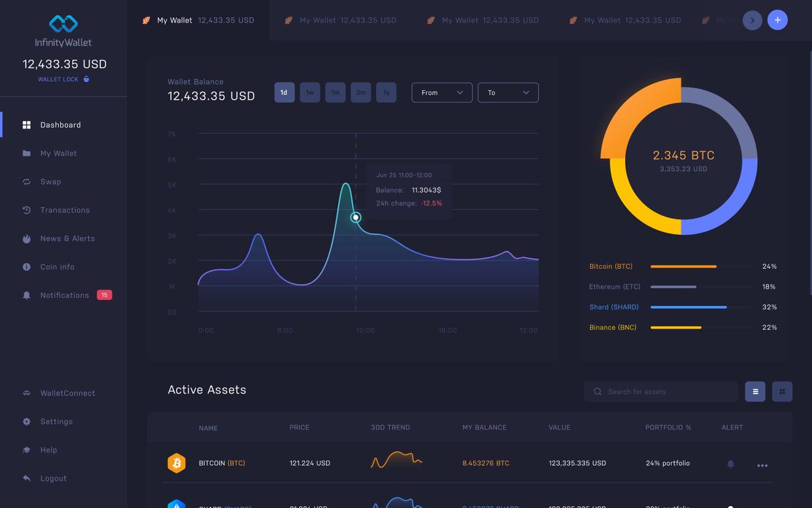The image size is (812, 508).
Task: Click the Bitcoin (BTC) allocation bar
Action: (x=700, y=267)
